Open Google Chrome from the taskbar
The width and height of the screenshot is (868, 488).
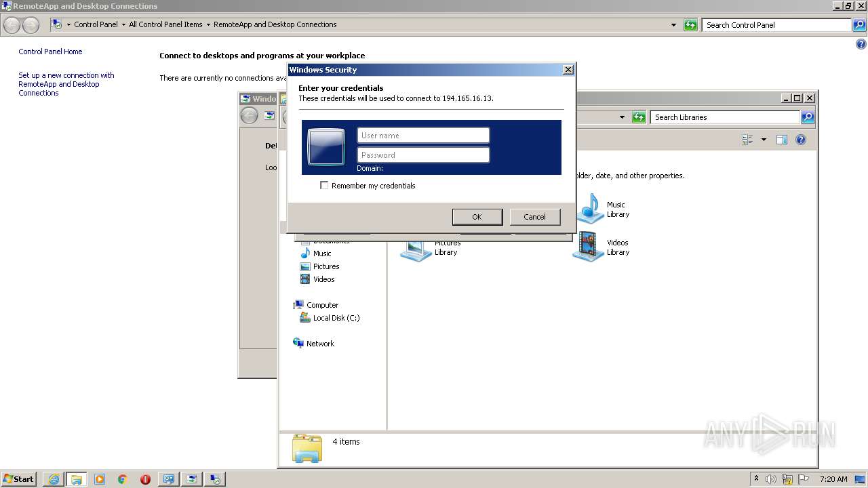click(x=122, y=479)
